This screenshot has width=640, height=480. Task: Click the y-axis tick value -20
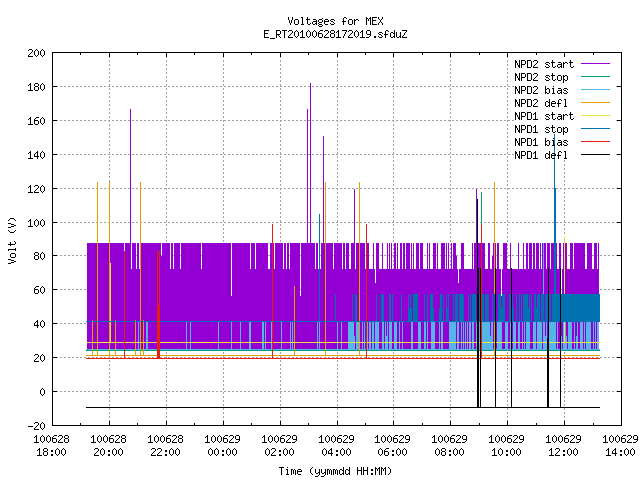click(37, 426)
